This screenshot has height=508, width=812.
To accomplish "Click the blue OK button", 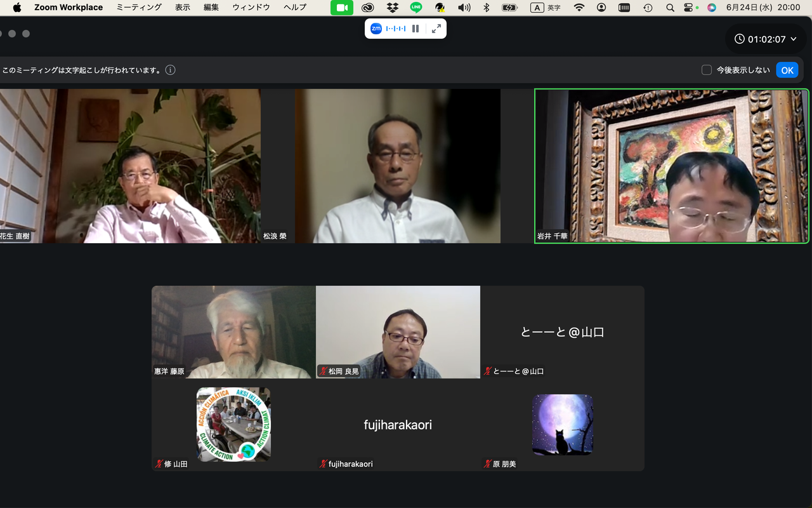I will 787,70.
